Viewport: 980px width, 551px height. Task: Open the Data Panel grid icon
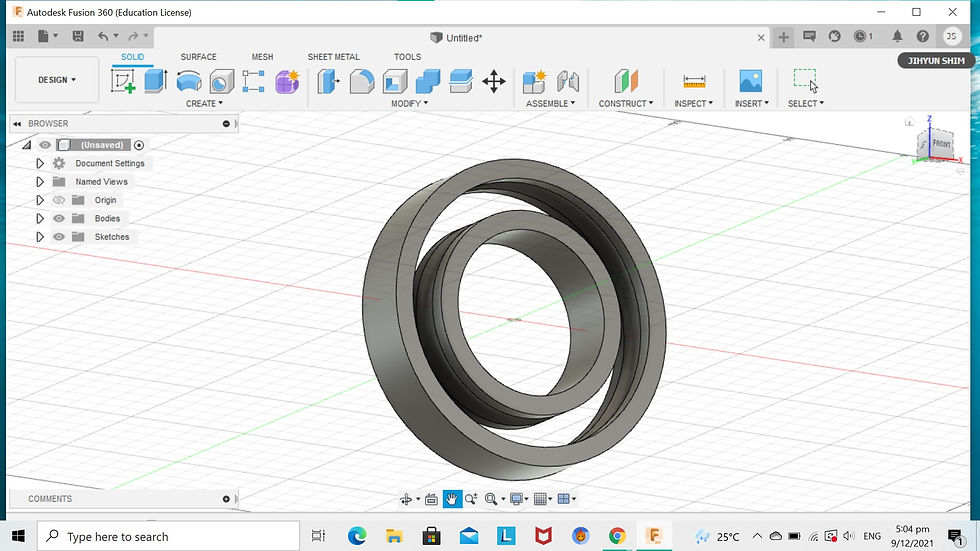click(x=18, y=36)
